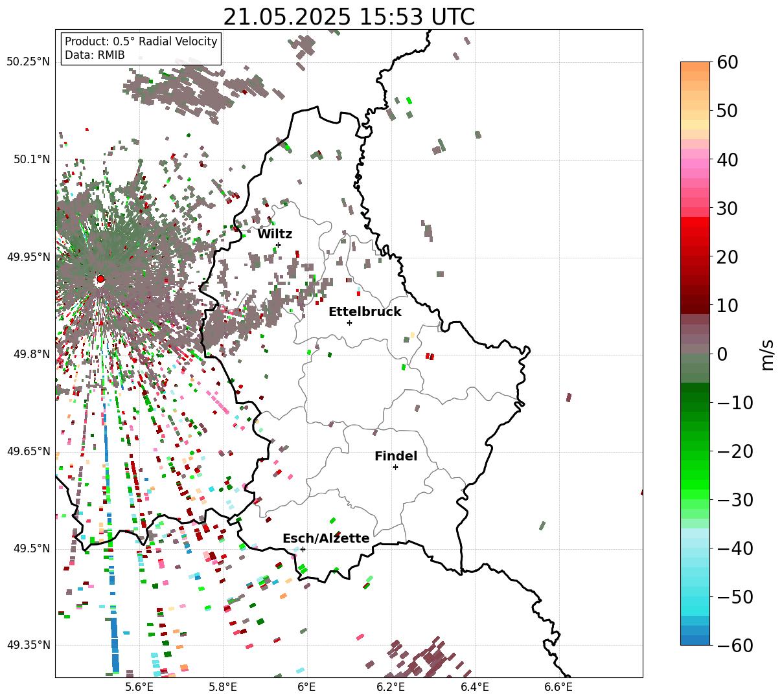Select the Findel city label
Screen dimensions: 782x700
(x=396, y=456)
